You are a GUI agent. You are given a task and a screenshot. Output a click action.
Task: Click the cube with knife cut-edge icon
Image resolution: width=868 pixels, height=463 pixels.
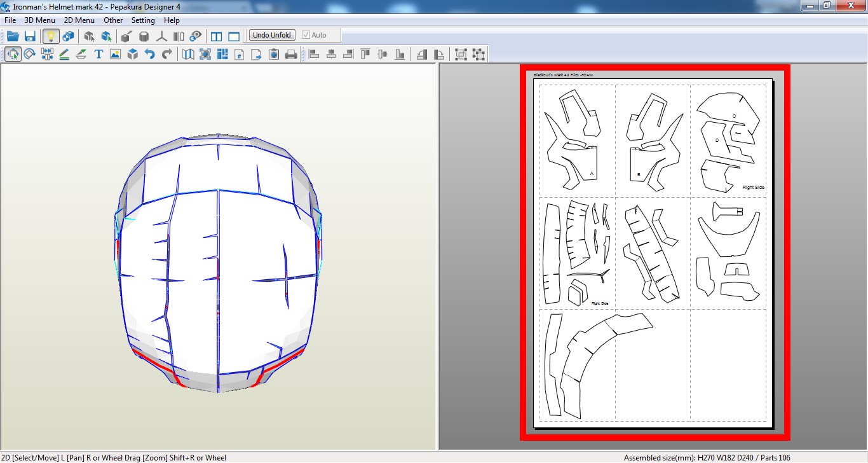pyautogui.click(x=127, y=36)
